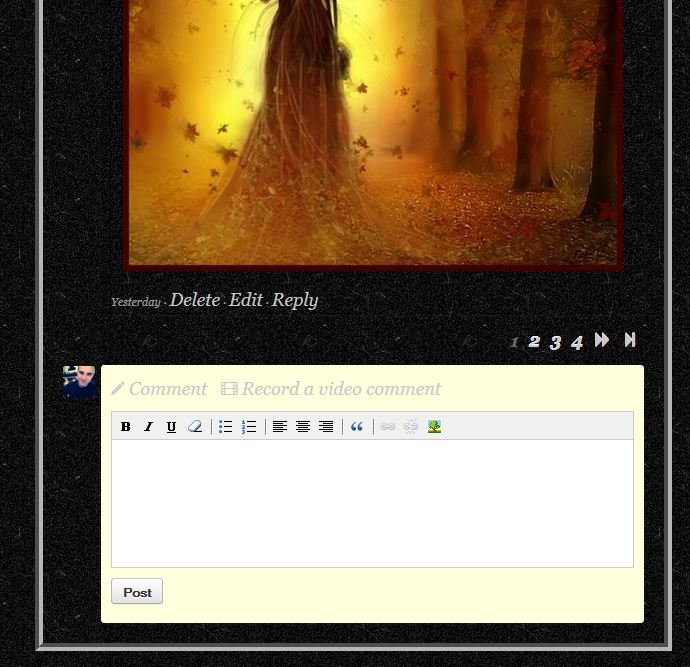Screen dimensions: 690x667
Task: Select Record a video comment tab
Action: (330, 388)
